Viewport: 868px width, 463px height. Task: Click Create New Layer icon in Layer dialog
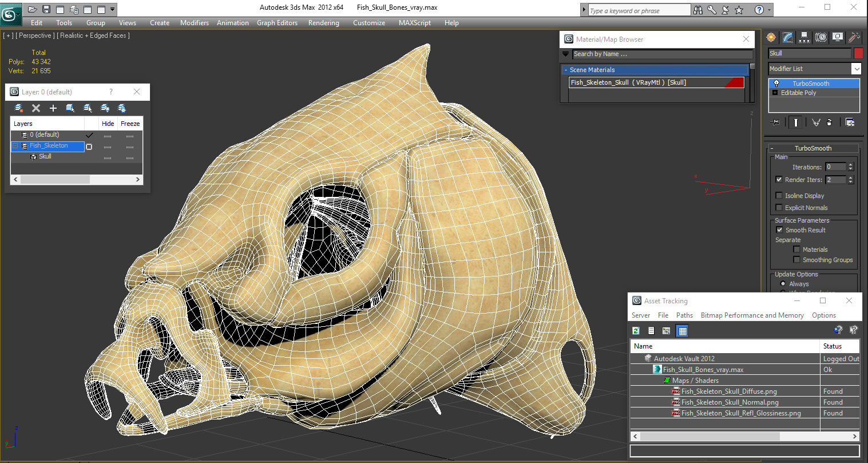(x=19, y=108)
